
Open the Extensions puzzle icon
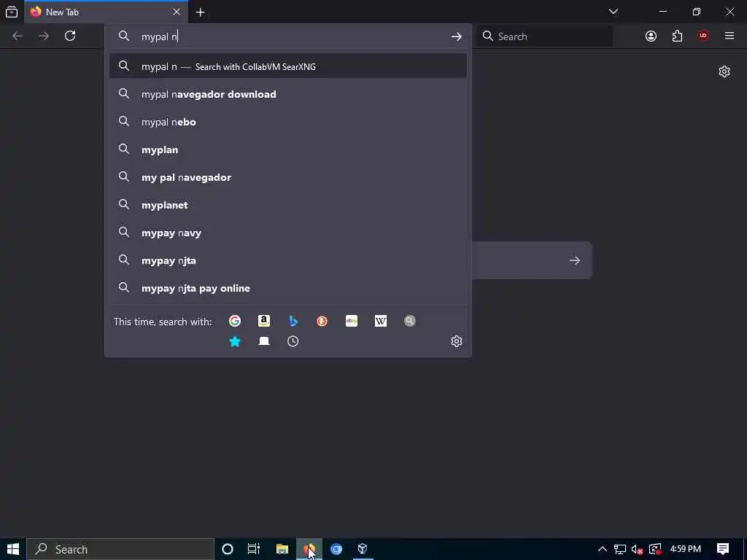[677, 36]
